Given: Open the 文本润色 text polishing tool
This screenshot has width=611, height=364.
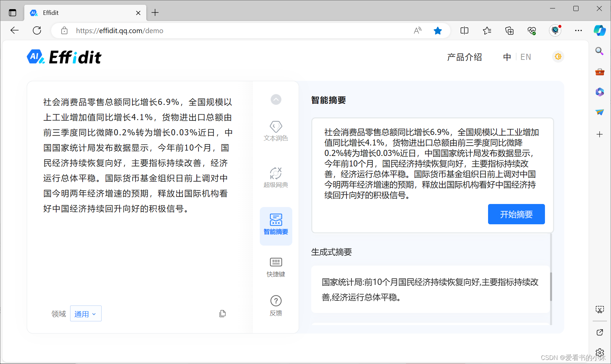Looking at the screenshot, I should [x=276, y=131].
